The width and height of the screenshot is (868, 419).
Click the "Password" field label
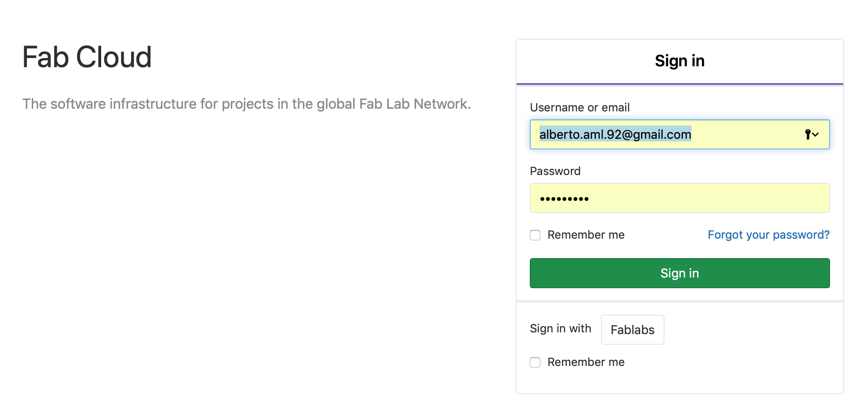(555, 171)
